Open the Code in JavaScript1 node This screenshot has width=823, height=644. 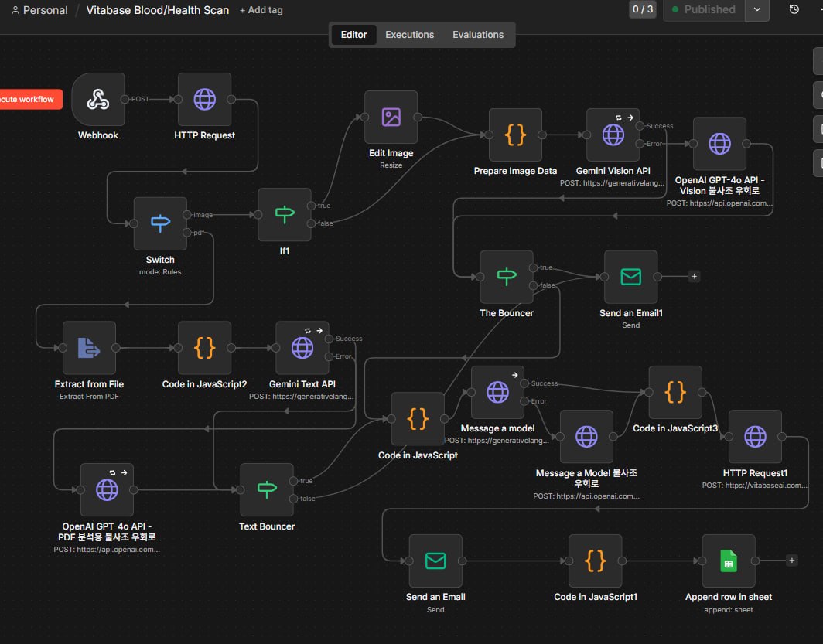pos(596,561)
